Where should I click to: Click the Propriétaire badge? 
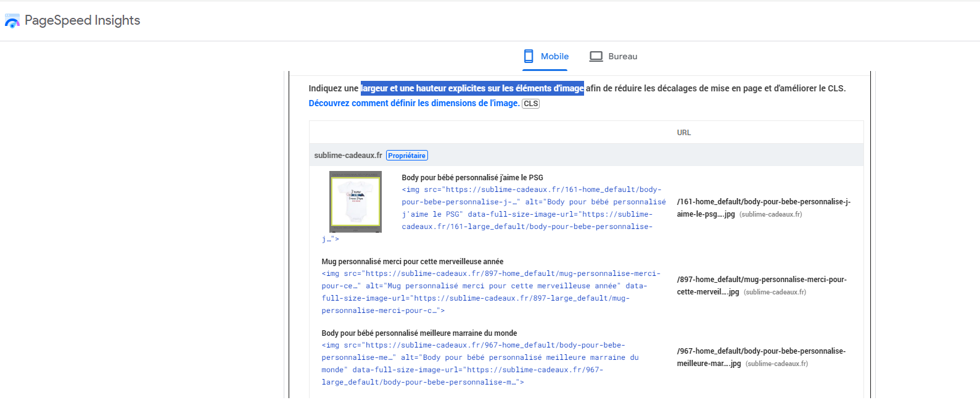pos(407,156)
